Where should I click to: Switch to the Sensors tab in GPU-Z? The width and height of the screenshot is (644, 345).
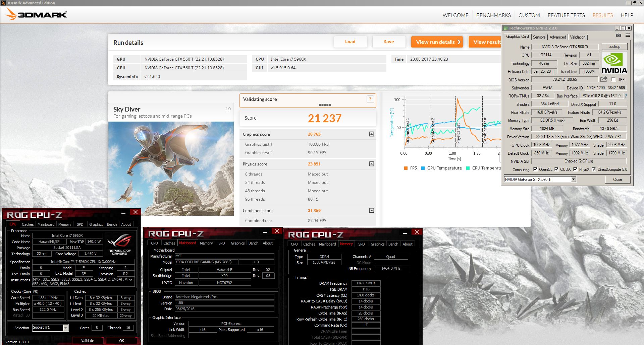[x=539, y=37]
